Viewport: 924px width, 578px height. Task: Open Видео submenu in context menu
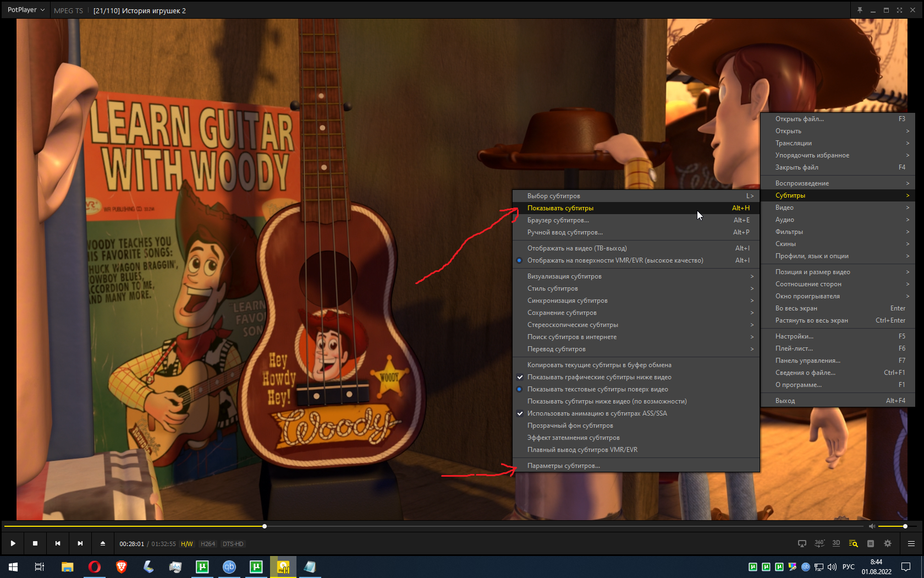click(x=838, y=208)
